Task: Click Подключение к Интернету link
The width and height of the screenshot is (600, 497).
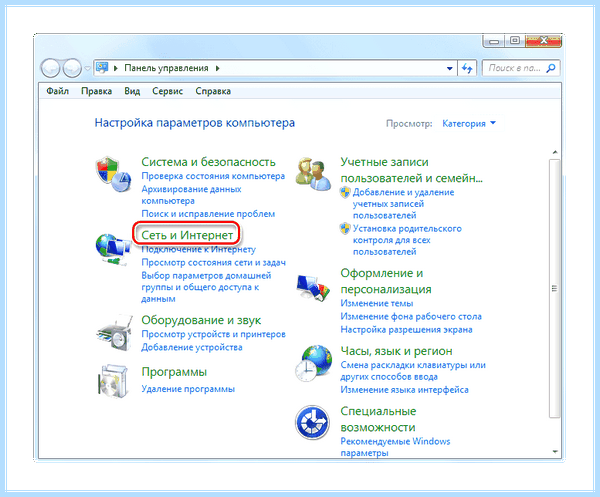Action: [199, 249]
